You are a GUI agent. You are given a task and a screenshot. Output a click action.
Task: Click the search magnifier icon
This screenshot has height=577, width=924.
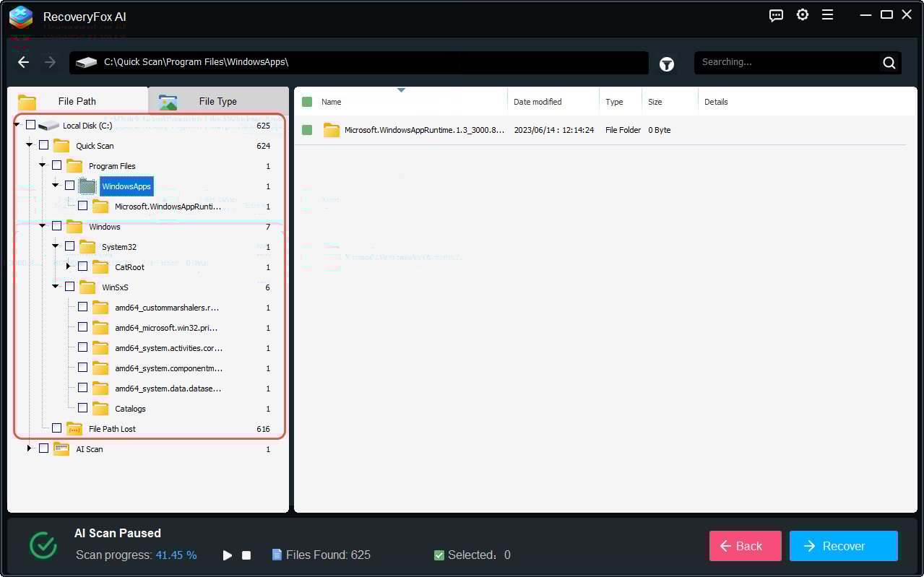click(889, 63)
